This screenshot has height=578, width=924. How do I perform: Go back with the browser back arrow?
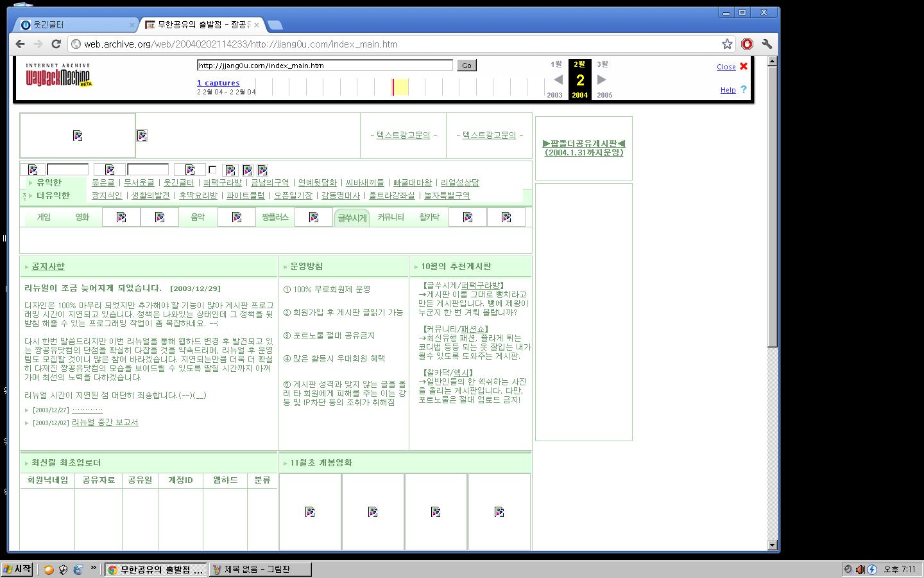tap(21, 44)
